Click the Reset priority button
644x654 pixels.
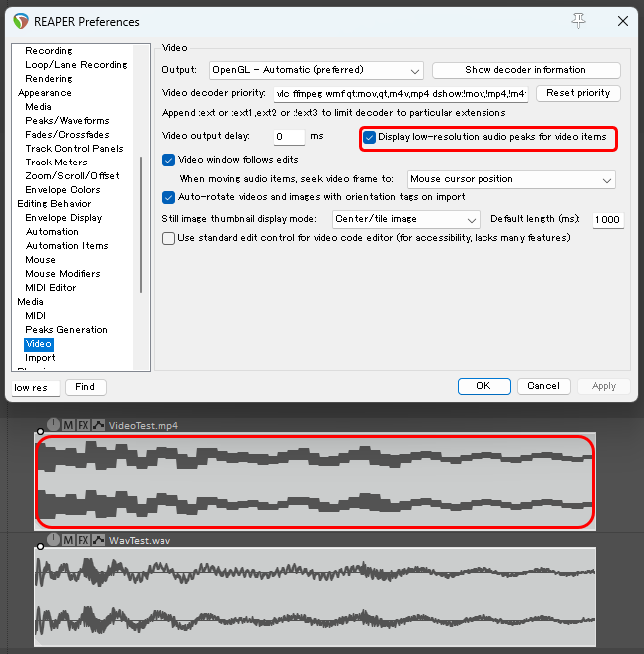click(x=578, y=93)
